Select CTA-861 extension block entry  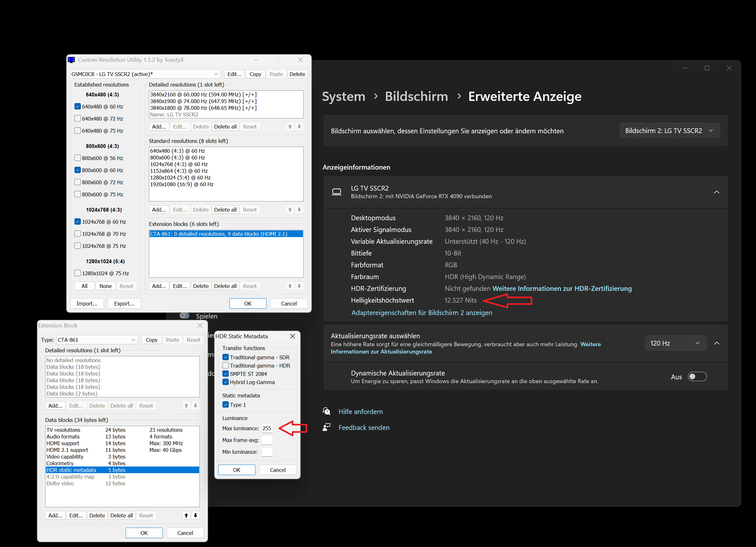point(226,234)
